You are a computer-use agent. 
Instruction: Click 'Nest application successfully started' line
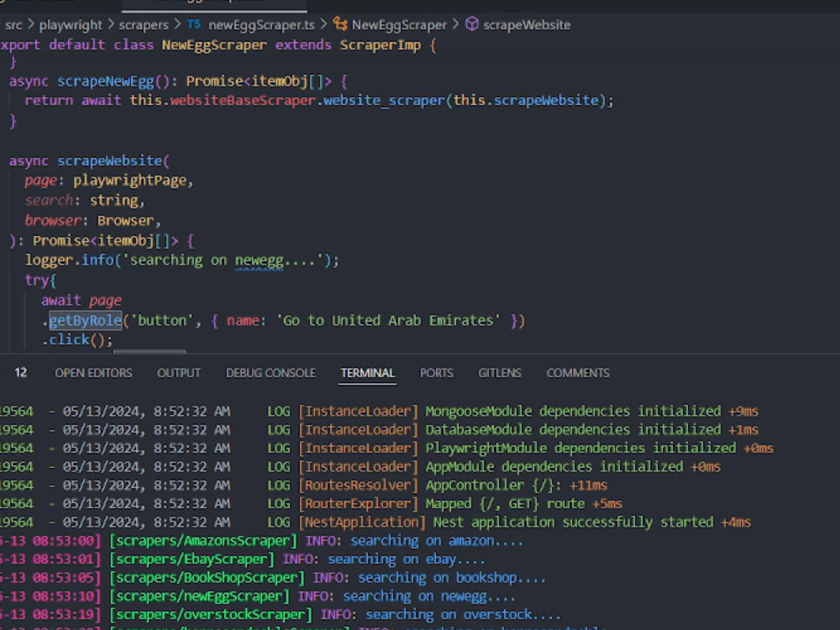pyautogui.click(x=573, y=522)
